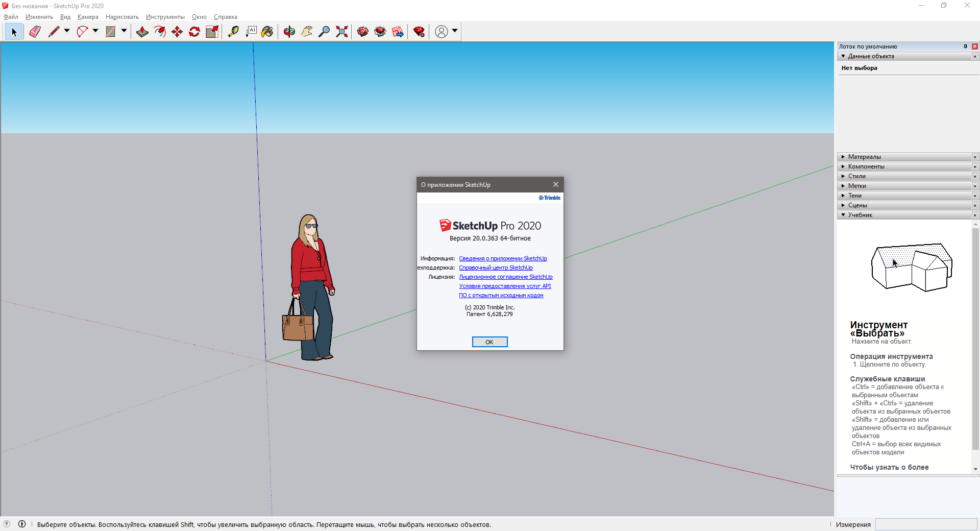Open the Камера menu
This screenshot has height=531, width=980.
[88, 17]
